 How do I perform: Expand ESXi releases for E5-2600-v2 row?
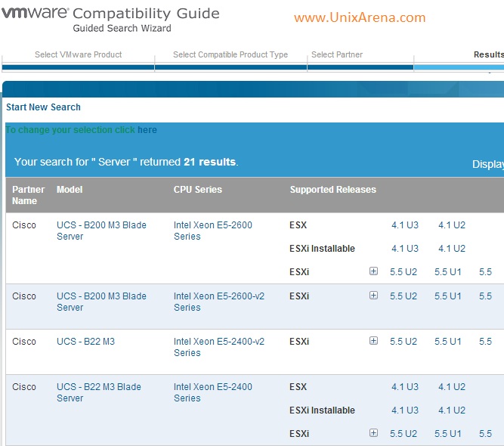click(373, 295)
